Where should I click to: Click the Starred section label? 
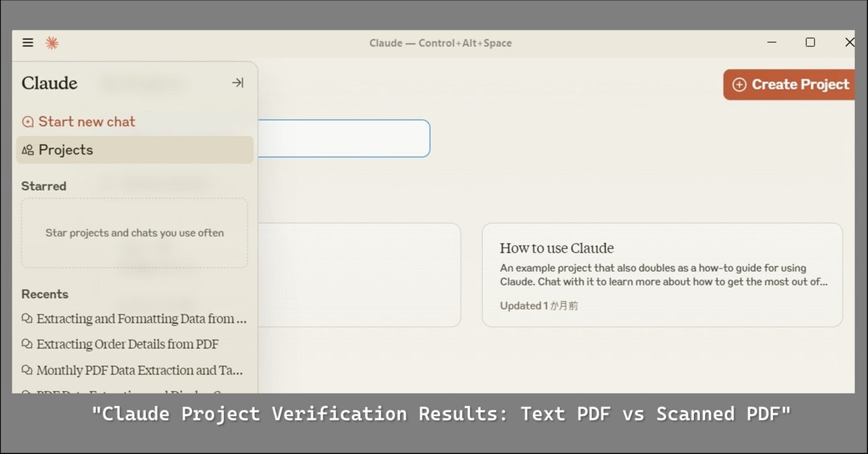coord(44,186)
